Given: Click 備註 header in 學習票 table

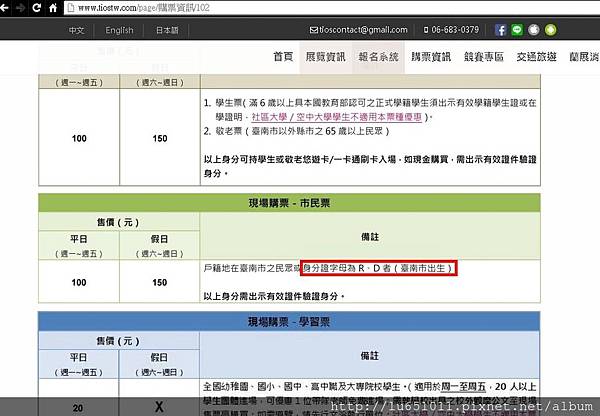Looking at the screenshot, I should point(370,356).
